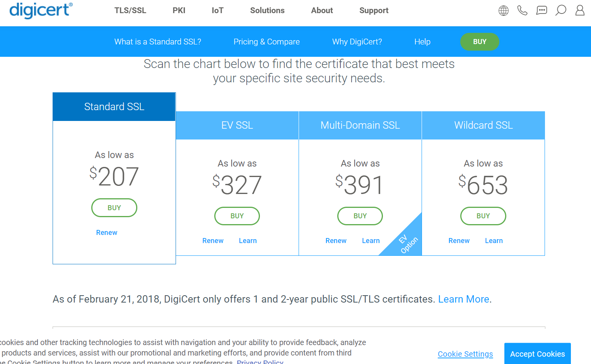Click the $653 Wildcard price
This screenshot has height=364, width=591.
483,185
